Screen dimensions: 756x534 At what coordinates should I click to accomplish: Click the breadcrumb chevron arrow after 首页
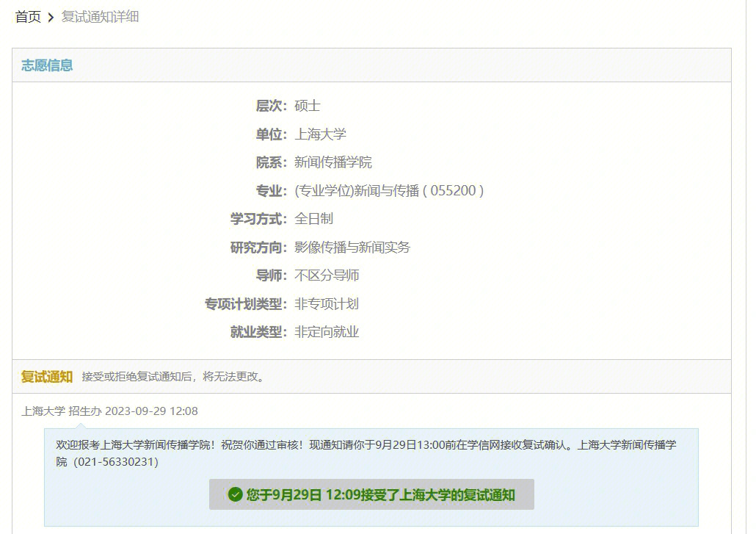coord(51,18)
